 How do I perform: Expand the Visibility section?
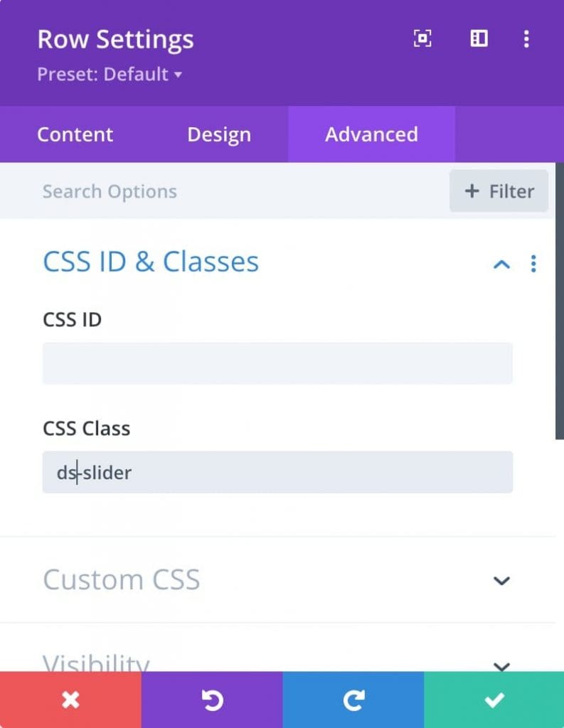(501, 667)
